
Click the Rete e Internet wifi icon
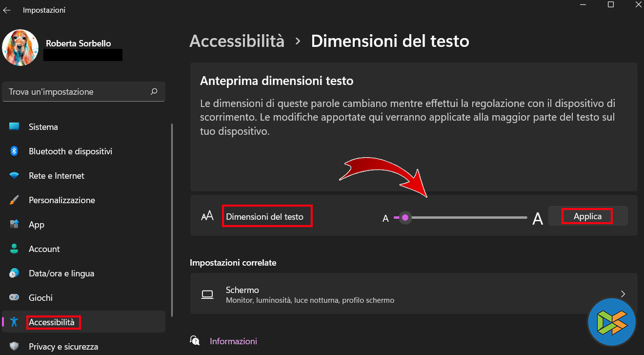[14, 176]
